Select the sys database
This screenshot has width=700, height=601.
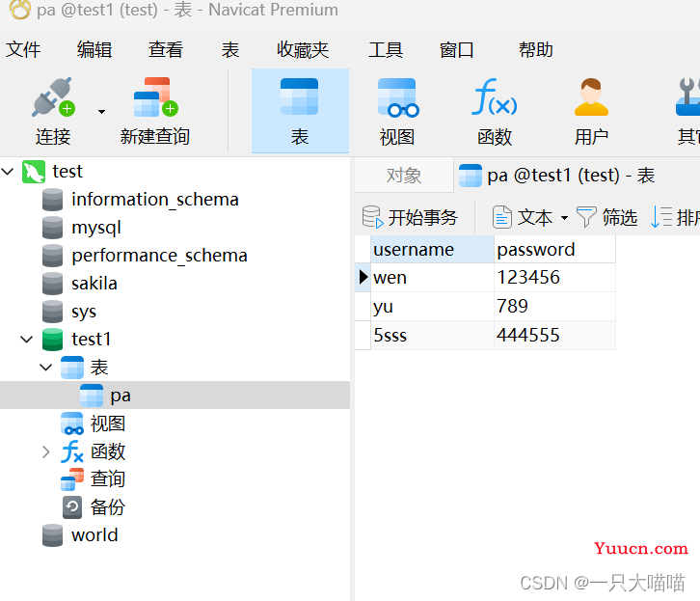84,312
